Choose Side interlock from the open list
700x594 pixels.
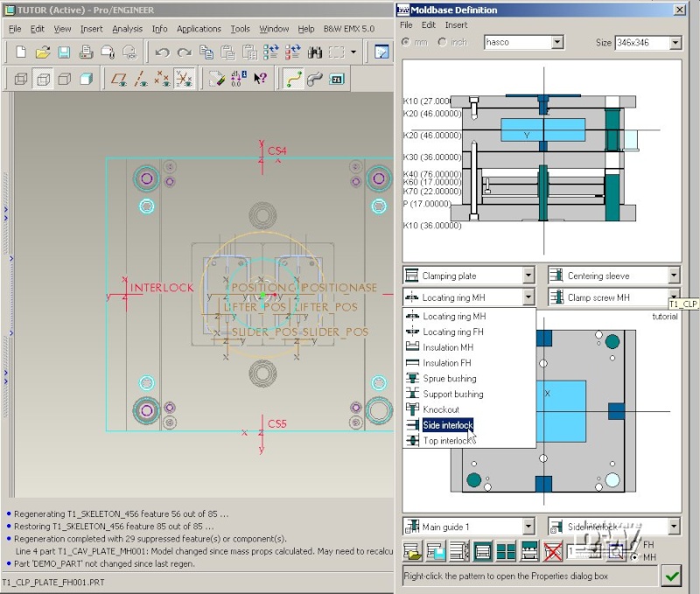469,425
